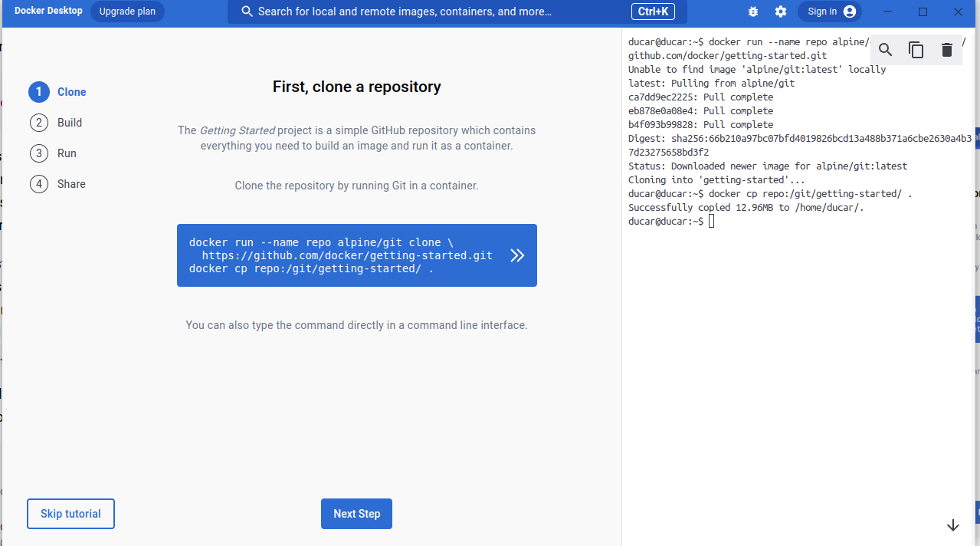Screen dimensions: 980x546
Task: Click 'Unable to find image' terminal line
Action: (757, 70)
